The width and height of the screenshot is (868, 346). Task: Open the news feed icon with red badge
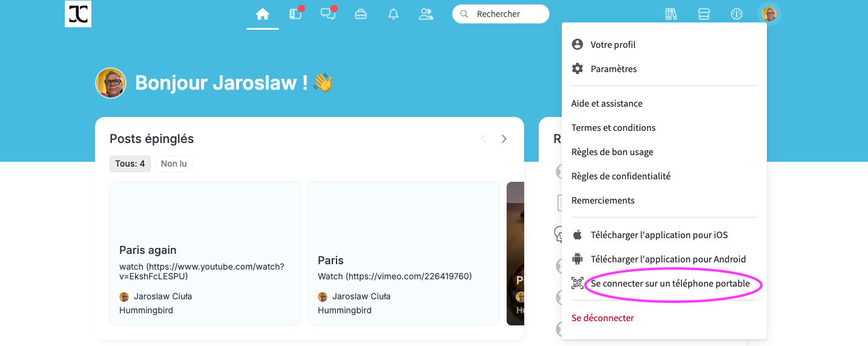295,14
